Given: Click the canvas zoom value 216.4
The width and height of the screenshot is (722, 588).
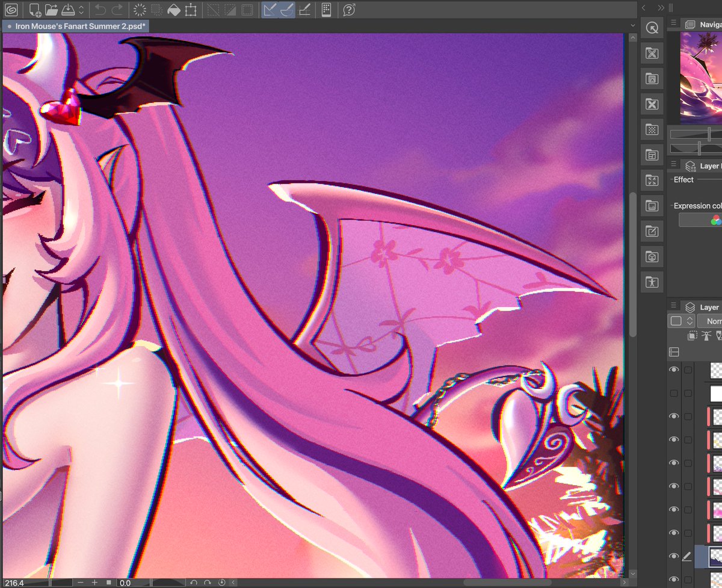Looking at the screenshot, I should 14,583.
